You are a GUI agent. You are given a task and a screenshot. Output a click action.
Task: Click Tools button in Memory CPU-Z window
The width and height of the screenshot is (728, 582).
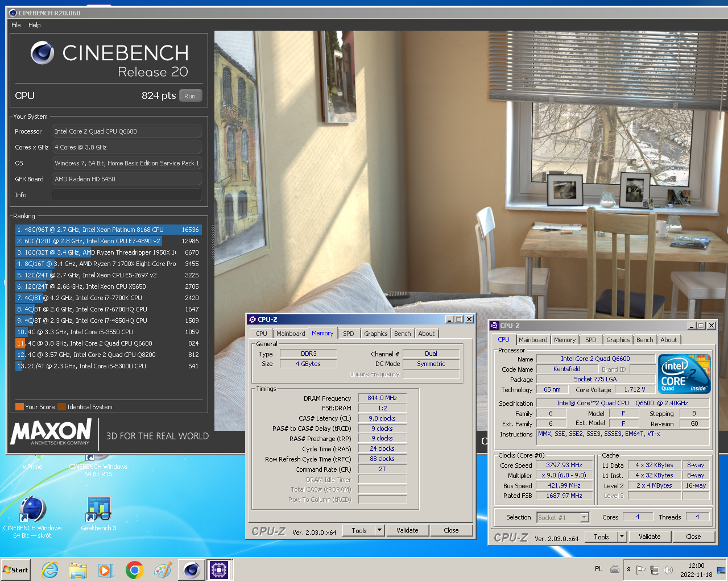(x=359, y=531)
